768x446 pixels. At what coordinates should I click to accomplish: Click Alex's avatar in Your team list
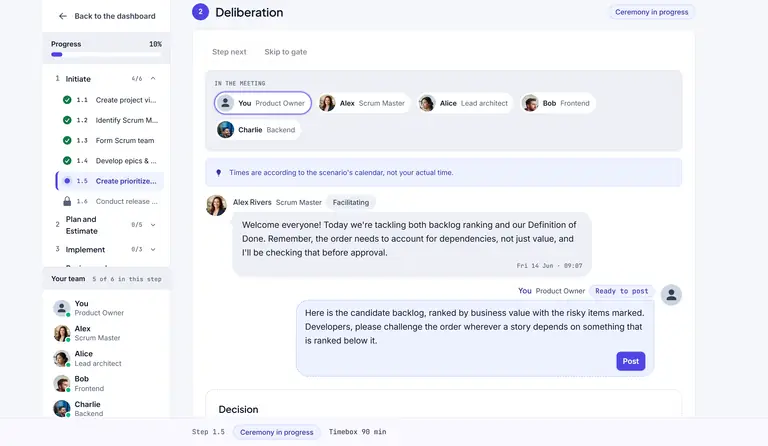(62, 333)
